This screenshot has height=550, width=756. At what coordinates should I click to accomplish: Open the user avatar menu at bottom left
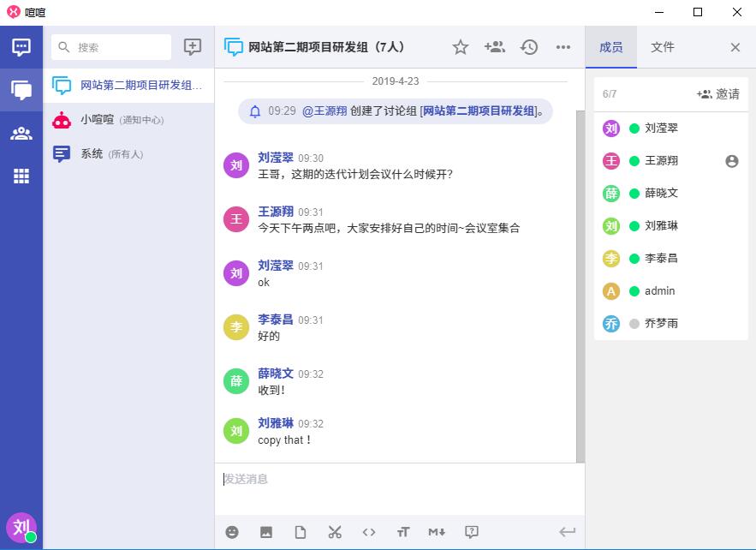click(21, 527)
